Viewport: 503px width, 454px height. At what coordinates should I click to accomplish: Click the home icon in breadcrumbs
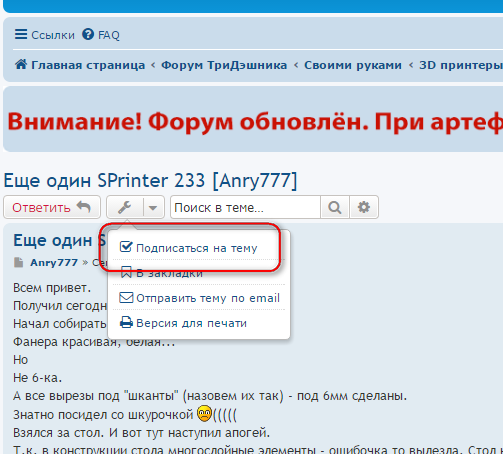tap(21, 64)
